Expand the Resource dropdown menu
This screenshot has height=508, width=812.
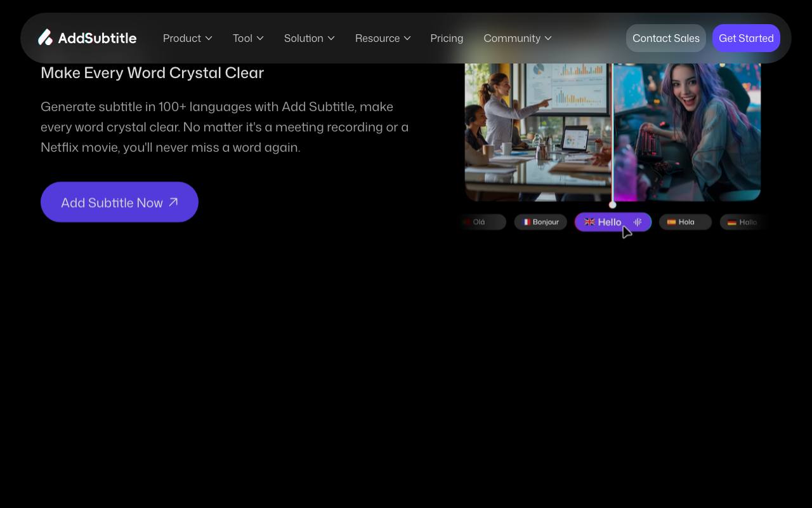(x=383, y=38)
